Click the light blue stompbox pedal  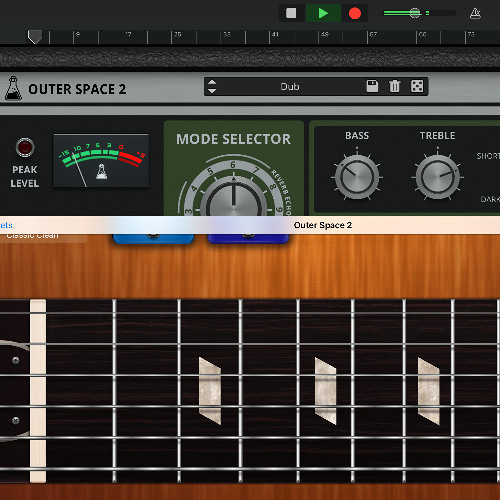[x=153, y=238]
